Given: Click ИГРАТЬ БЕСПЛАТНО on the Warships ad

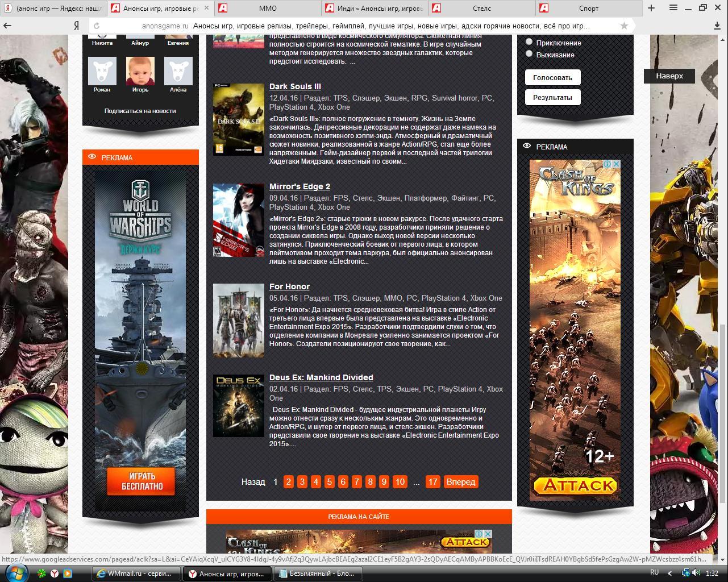Looking at the screenshot, I should [x=141, y=481].
